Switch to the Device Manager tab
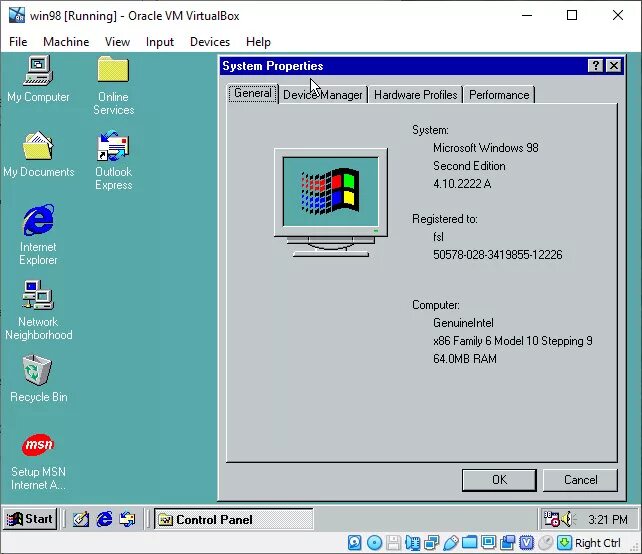Viewport: 642px width, 554px height. pyautogui.click(x=323, y=95)
